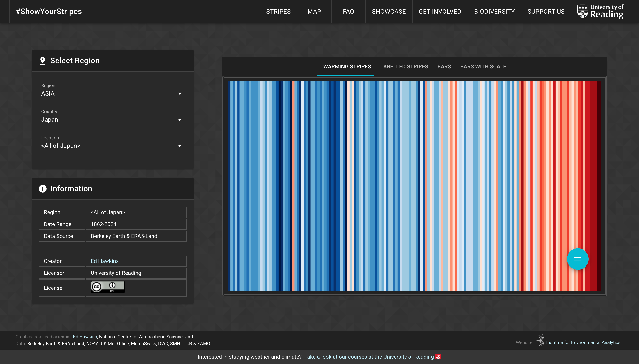Switch to the Bars tab
The height and width of the screenshot is (364, 639).
tap(444, 66)
